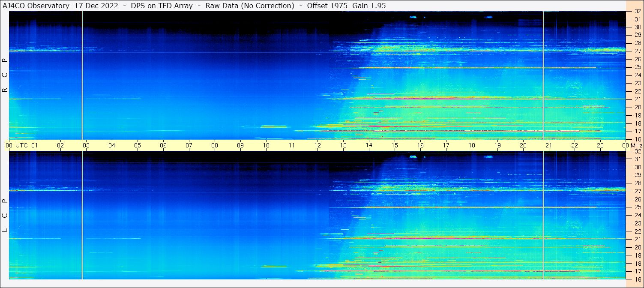
Task: Pick hour '10' on the time axis
Action: click(x=266, y=145)
